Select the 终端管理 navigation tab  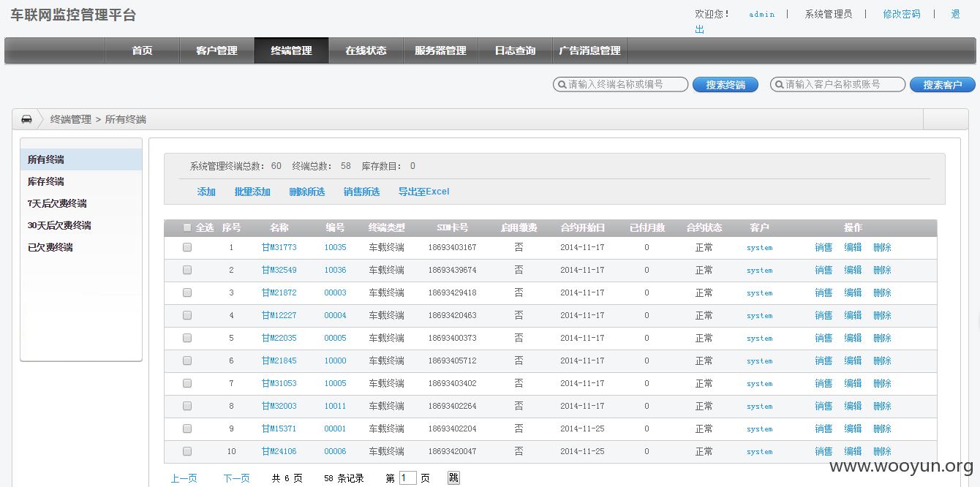[292, 50]
